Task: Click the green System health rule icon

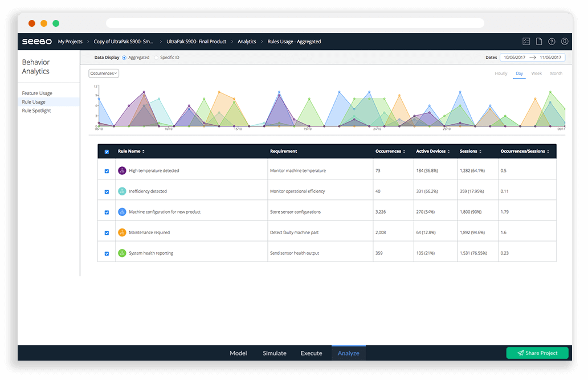Action: [x=122, y=253]
